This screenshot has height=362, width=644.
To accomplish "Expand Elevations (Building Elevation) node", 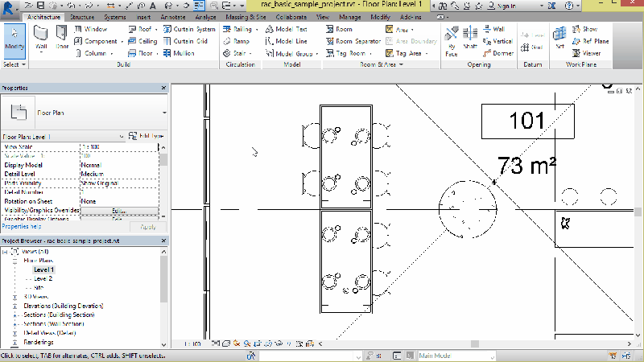I will coord(15,306).
